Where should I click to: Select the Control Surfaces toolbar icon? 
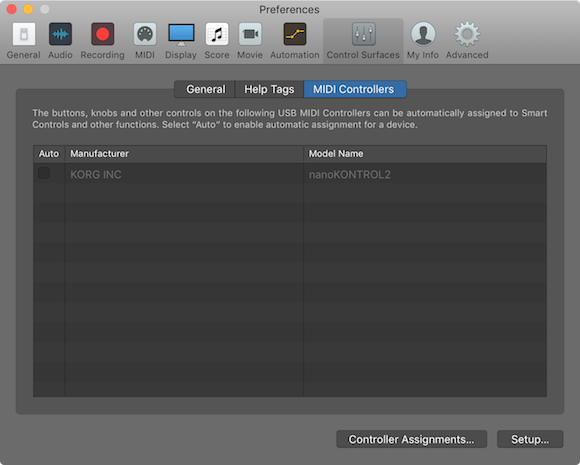pyautogui.click(x=363, y=40)
